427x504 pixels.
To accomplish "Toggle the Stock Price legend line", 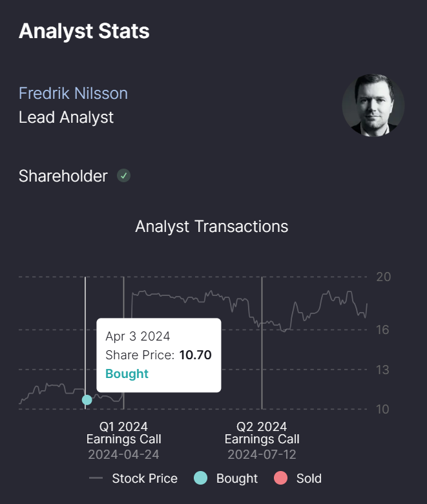I will click(x=96, y=478).
